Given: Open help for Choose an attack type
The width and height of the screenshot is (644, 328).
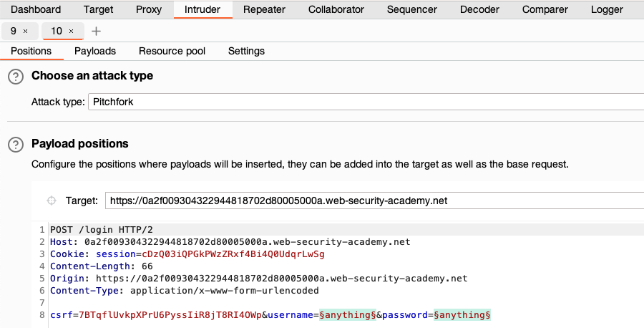Looking at the screenshot, I should pos(16,77).
